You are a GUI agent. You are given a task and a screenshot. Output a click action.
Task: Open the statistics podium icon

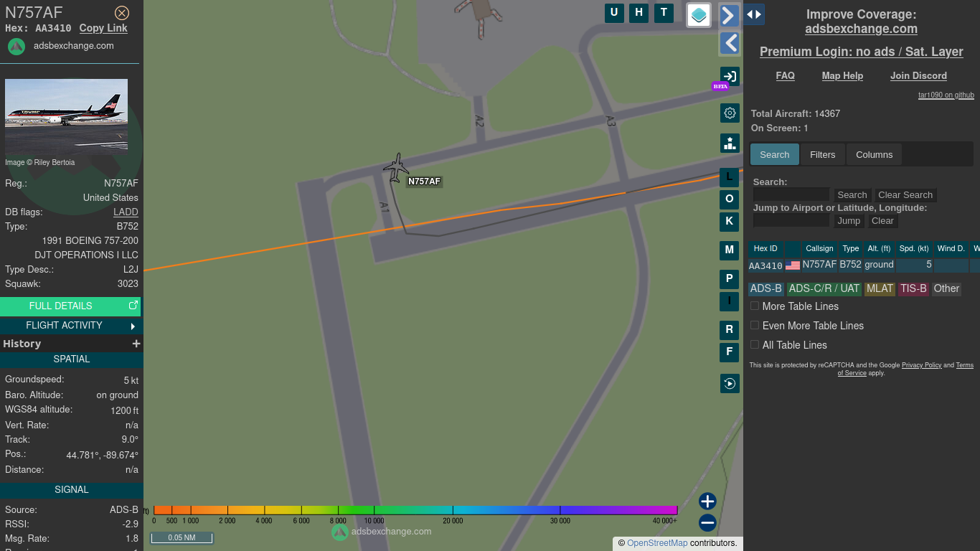point(730,143)
